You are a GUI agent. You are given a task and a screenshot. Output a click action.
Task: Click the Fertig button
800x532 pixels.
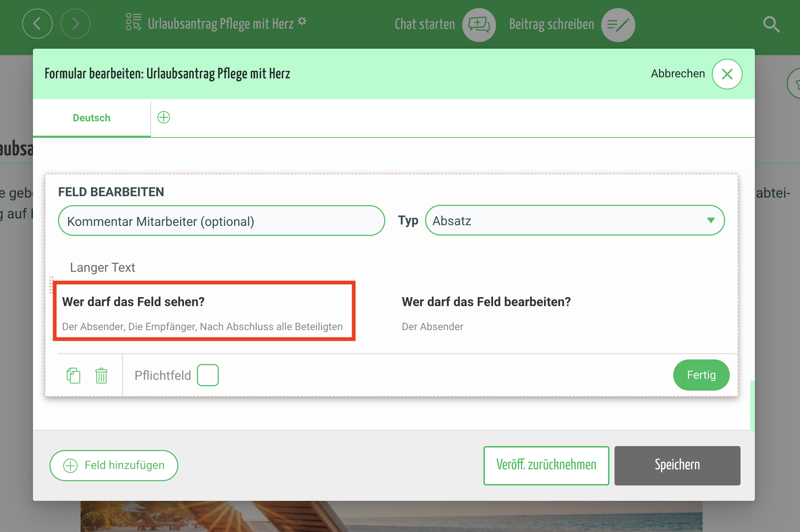[x=701, y=375]
